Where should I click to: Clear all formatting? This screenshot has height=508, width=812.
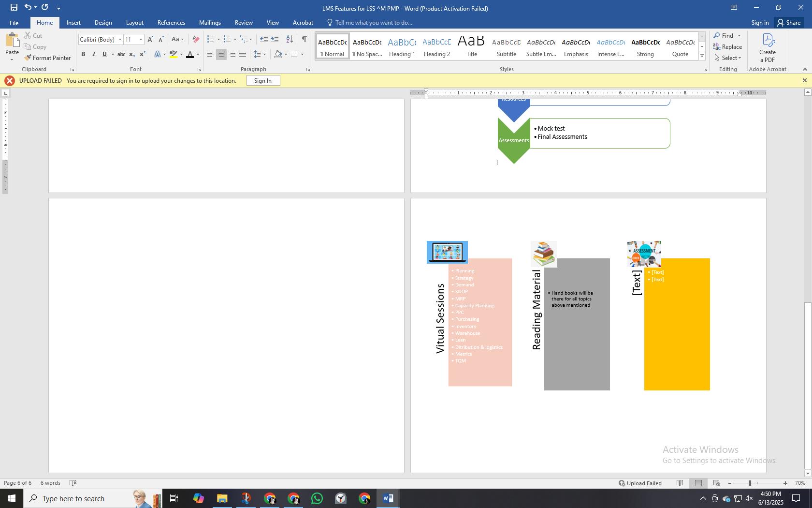click(x=196, y=39)
